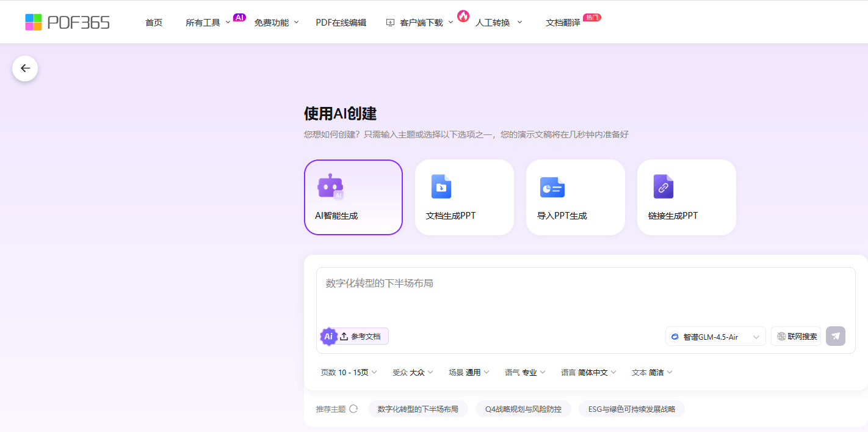Select the 导入PPT生成 creation card
The height and width of the screenshot is (432, 868).
point(576,197)
